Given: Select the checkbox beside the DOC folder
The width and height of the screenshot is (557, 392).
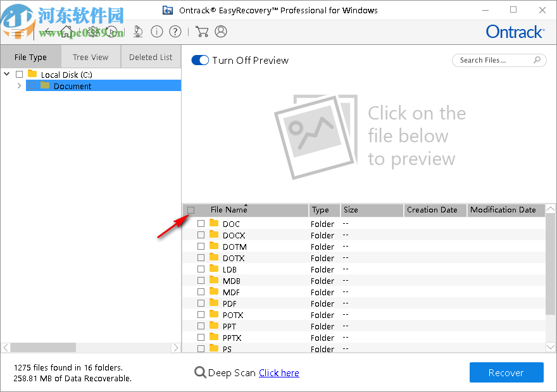Looking at the screenshot, I should [x=201, y=223].
